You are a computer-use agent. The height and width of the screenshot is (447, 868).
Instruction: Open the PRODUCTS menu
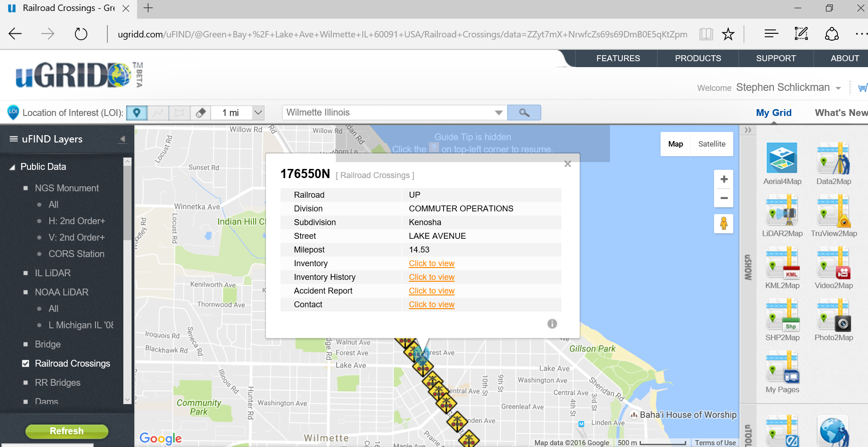click(698, 58)
